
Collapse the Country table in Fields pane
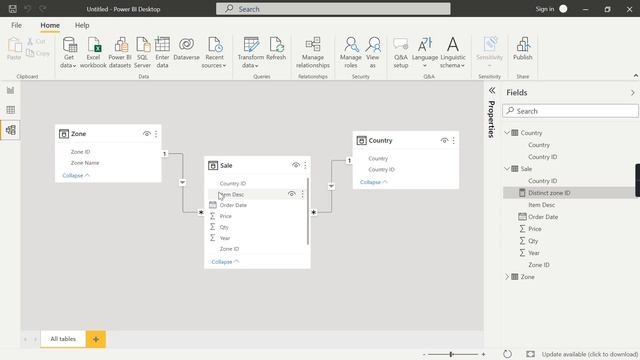coord(507,133)
